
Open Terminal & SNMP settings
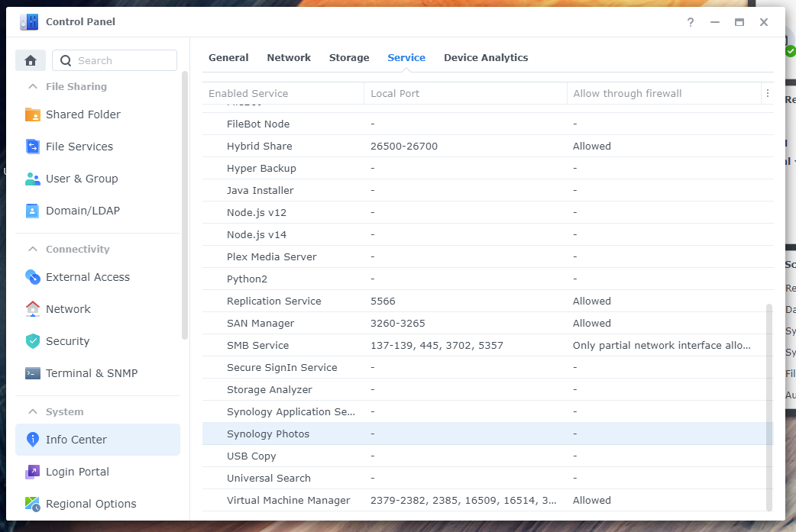tap(98, 373)
